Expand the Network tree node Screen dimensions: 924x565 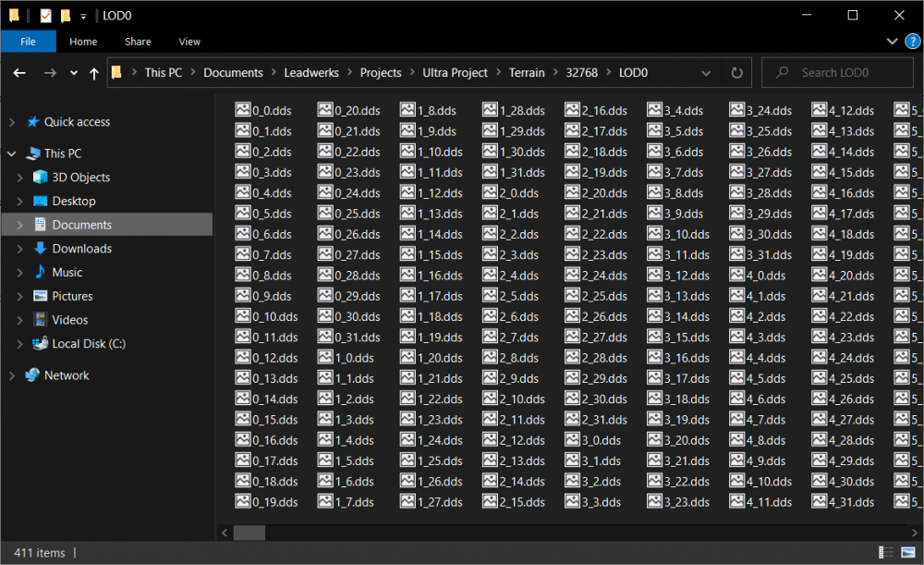click(10, 375)
